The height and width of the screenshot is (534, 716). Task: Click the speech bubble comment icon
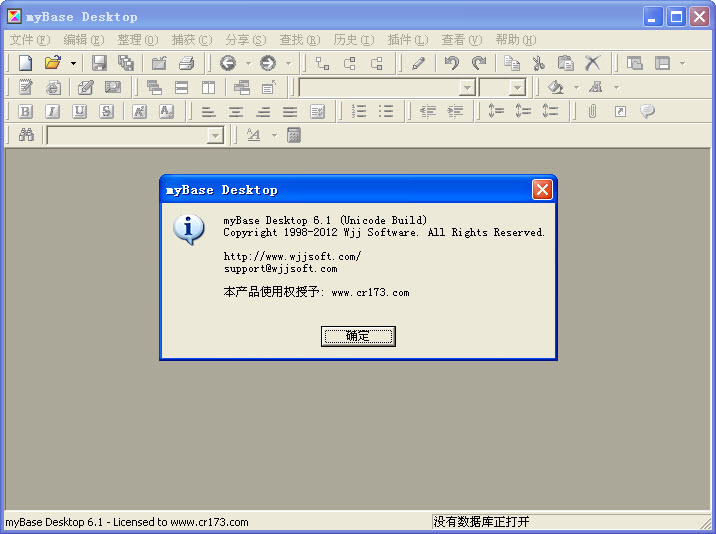click(x=647, y=111)
